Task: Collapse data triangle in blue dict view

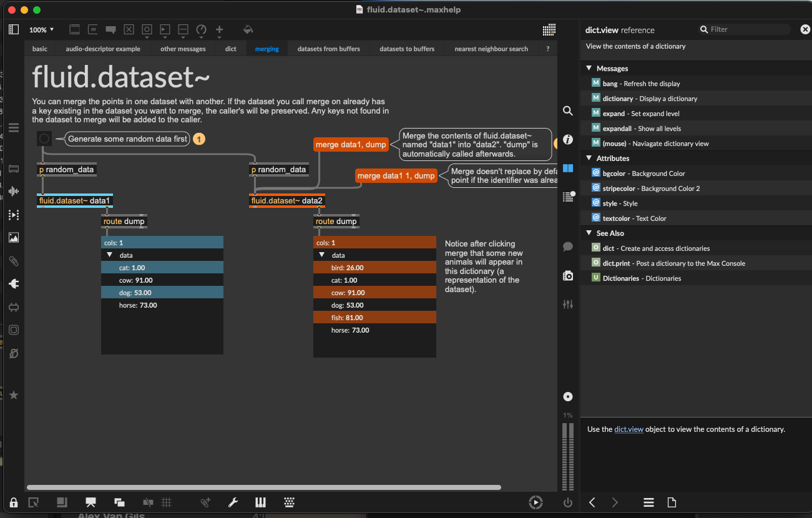Action: coord(109,255)
